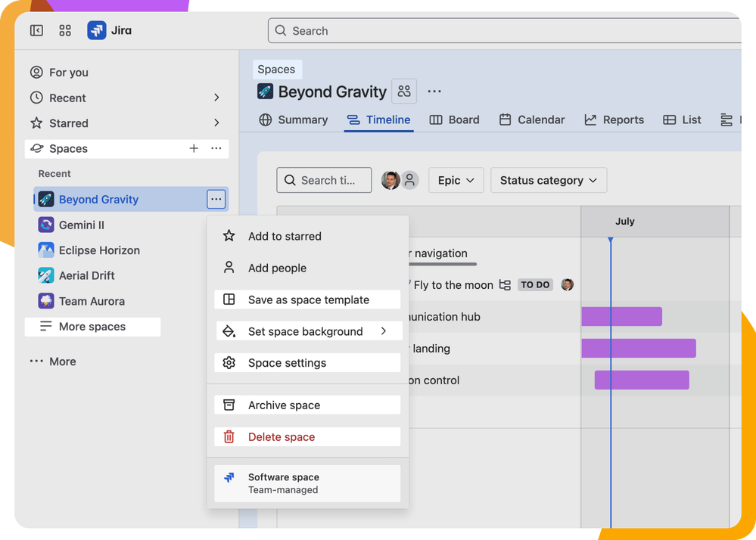756x540 pixels.
Task: Open the Gemini II space
Action: 82,225
